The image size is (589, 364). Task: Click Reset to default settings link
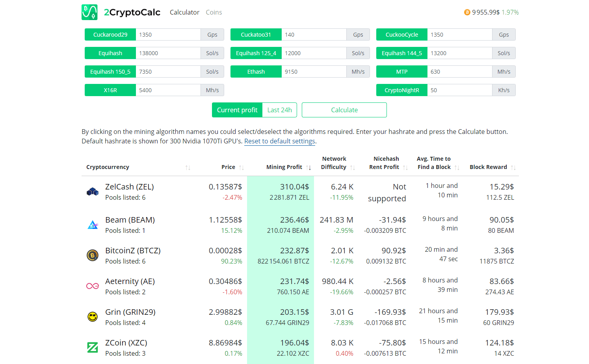pyautogui.click(x=280, y=141)
